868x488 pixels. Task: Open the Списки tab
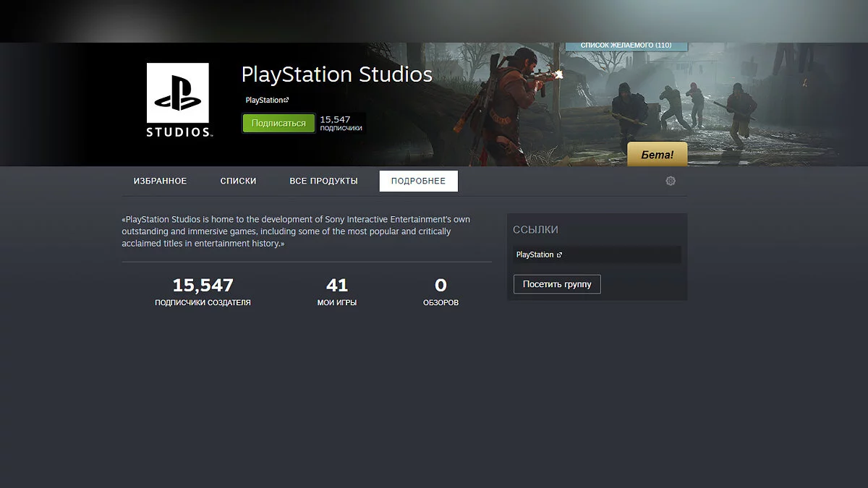[238, 181]
